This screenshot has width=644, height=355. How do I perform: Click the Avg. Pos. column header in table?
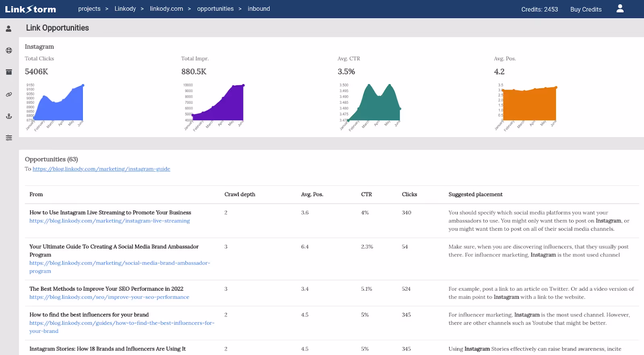(x=312, y=194)
